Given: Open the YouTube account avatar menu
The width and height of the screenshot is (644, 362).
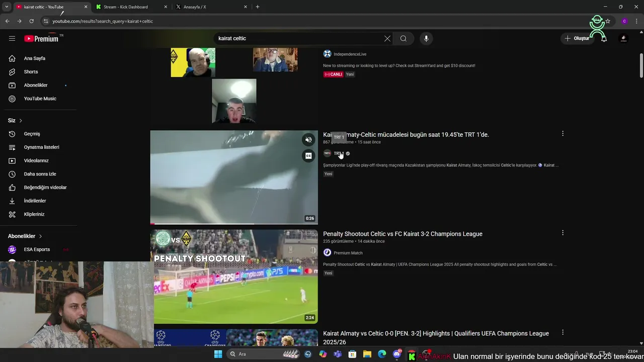Looking at the screenshot, I should click(x=623, y=38).
